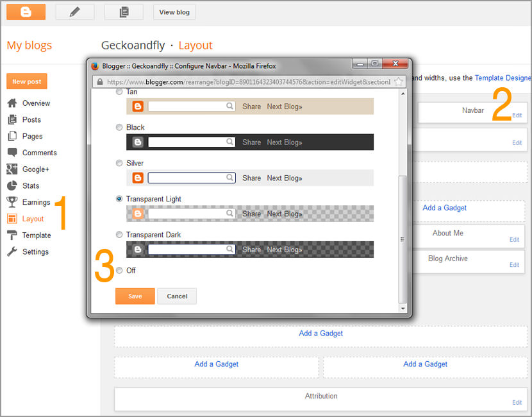Click the New post button
This screenshot has width=532, height=417.
(x=27, y=81)
